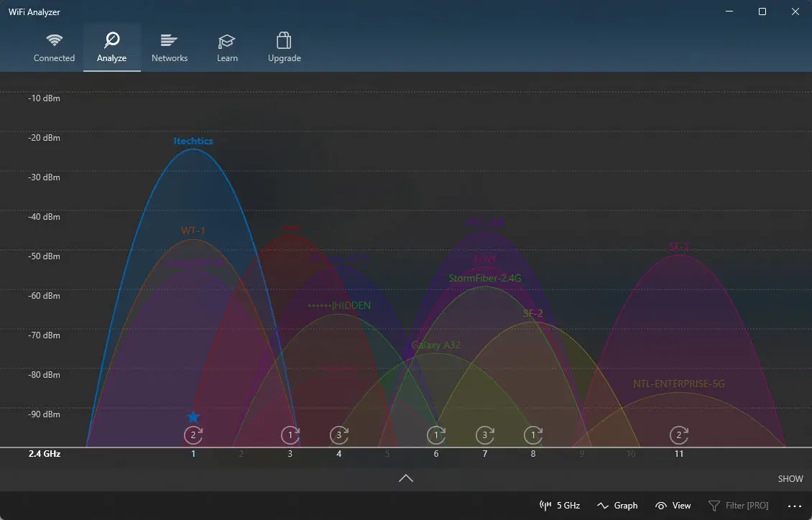Viewport: 812px width, 520px height.
Task: Open the more options ellipsis menu
Action: (x=794, y=505)
